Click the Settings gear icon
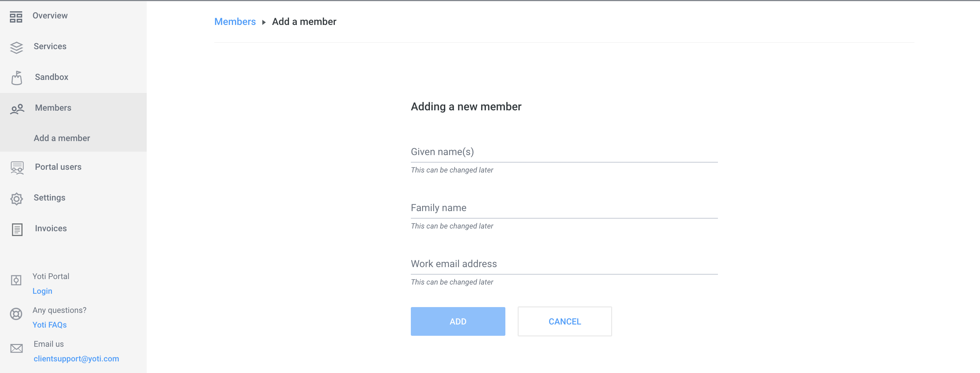Viewport: 980px width, 373px height. click(x=16, y=198)
